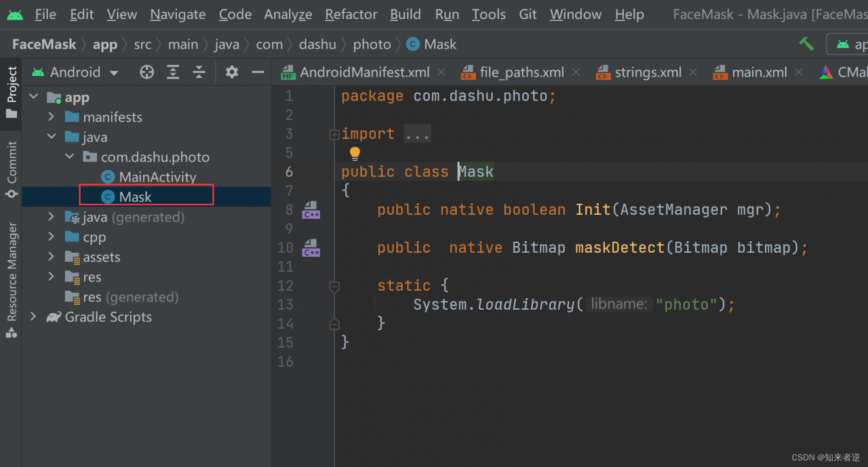Open the Refactor menu
The image size is (868, 467).
351,14
